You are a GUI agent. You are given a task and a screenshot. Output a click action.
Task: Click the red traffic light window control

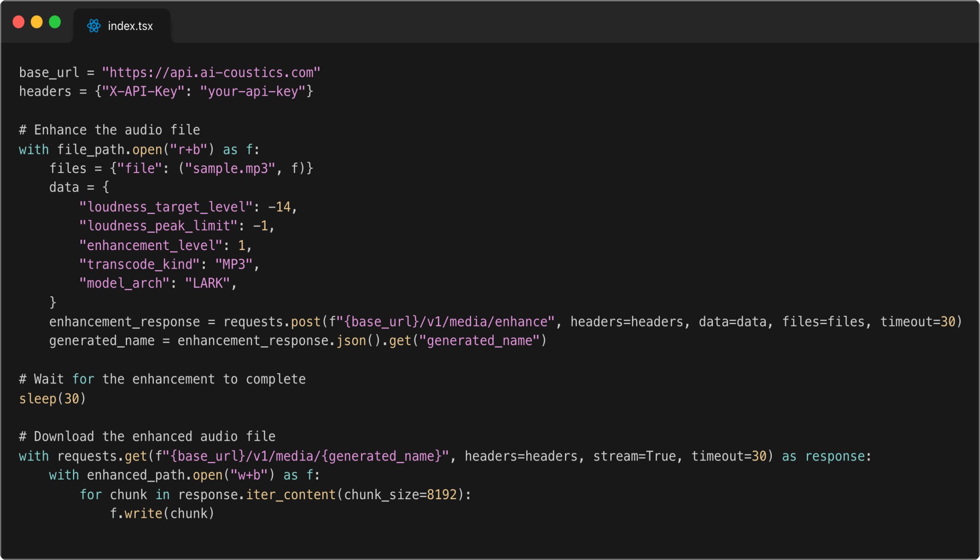coord(19,22)
